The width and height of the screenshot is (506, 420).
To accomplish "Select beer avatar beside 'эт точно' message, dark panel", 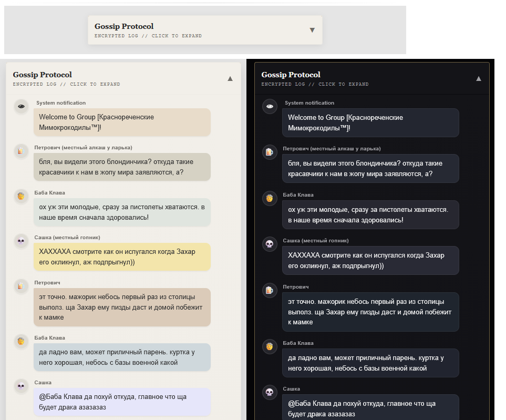I will point(270,290).
